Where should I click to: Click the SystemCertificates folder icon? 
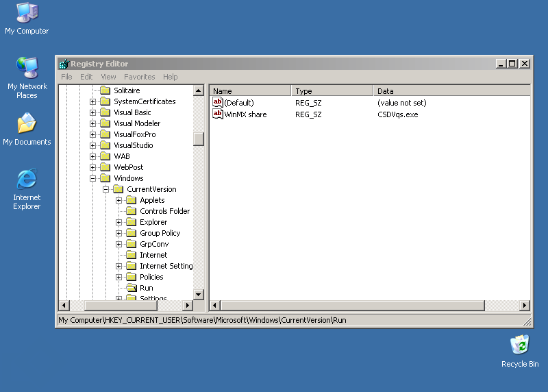pos(105,101)
